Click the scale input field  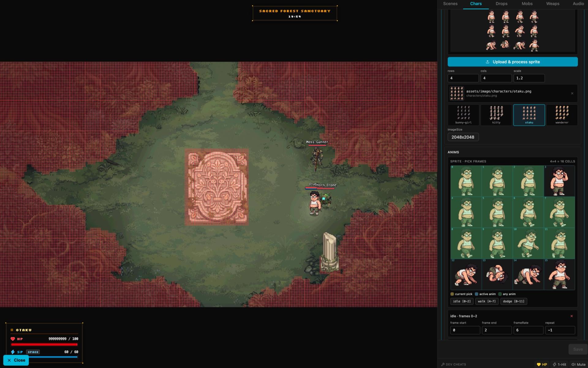click(x=529, y=78)
